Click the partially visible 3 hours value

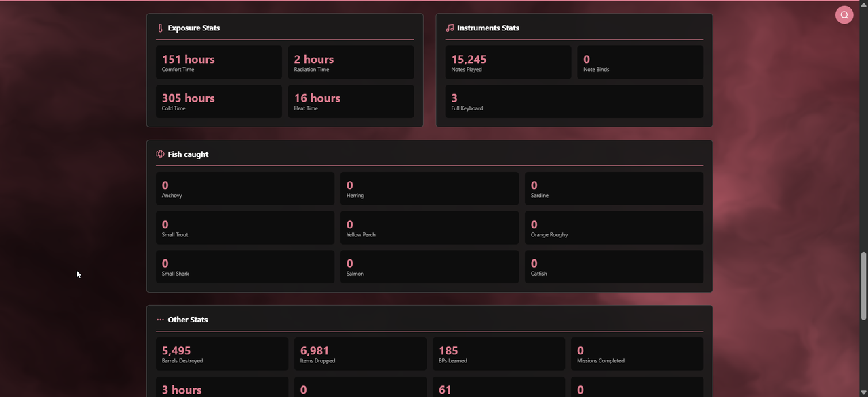(182, 390)
